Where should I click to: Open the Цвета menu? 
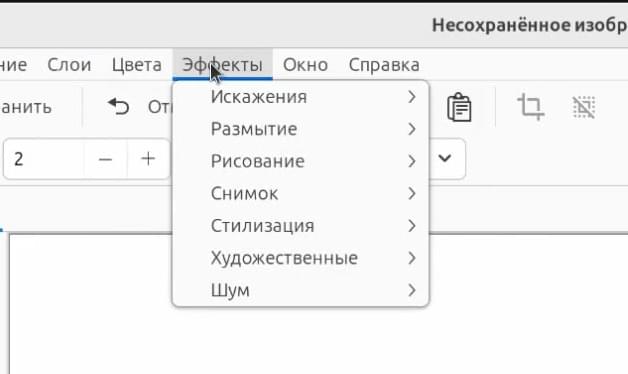pos(137,64)
